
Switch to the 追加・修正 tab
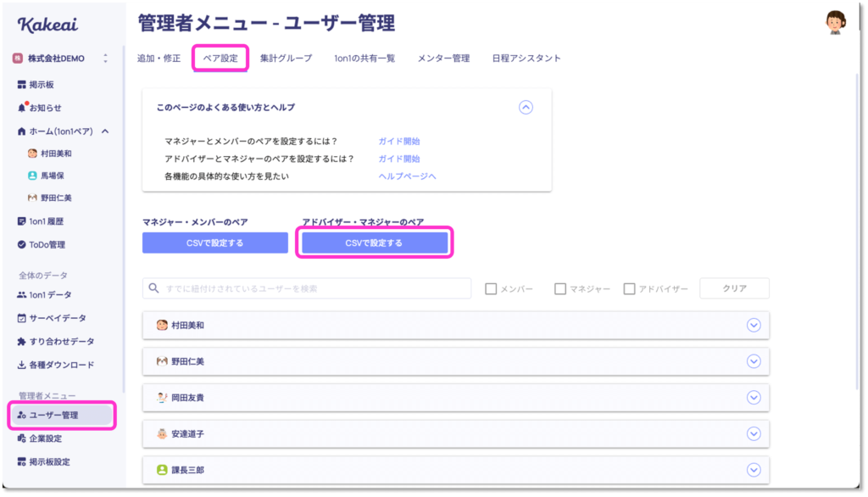pos(159,59)
